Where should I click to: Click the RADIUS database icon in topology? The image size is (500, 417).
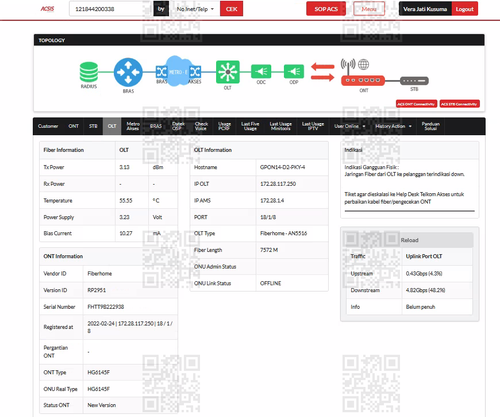click(89, 72)
